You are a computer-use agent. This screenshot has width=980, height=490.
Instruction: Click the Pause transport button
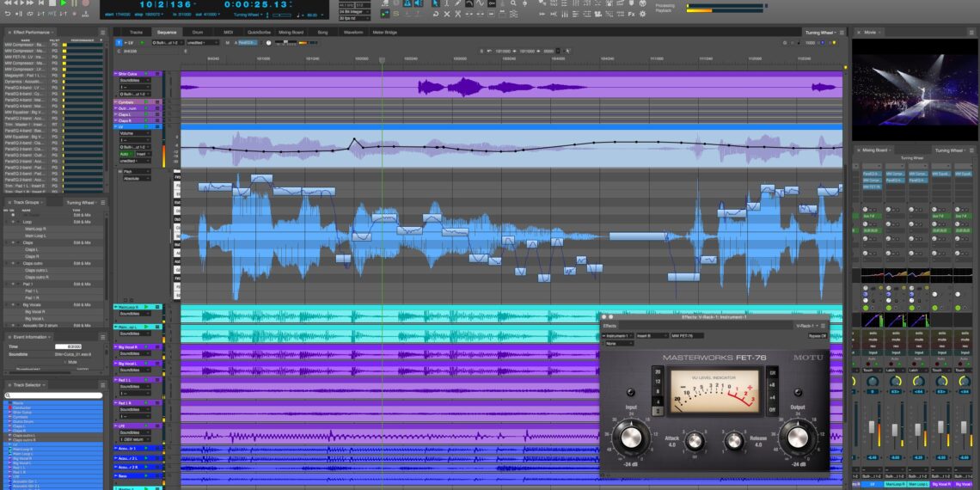[x=74, y=3]
